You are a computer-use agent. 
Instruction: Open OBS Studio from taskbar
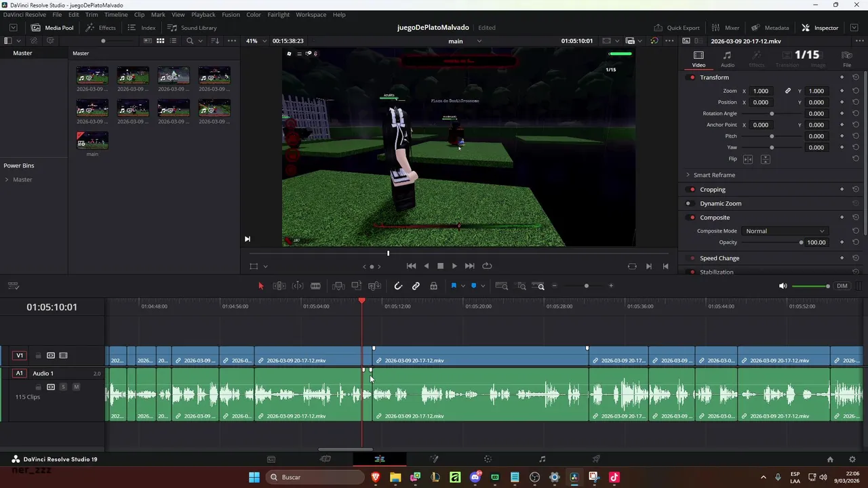click(x=534, y=477)
